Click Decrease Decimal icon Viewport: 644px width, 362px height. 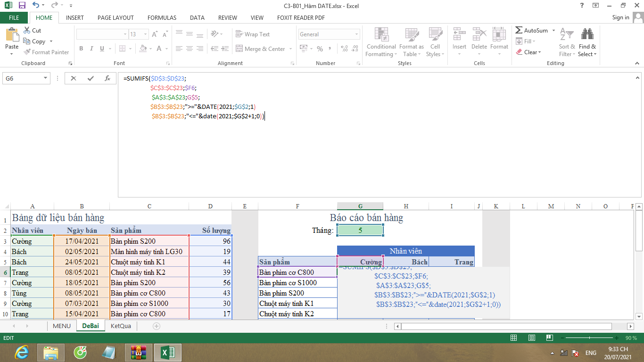coord(355,49)
